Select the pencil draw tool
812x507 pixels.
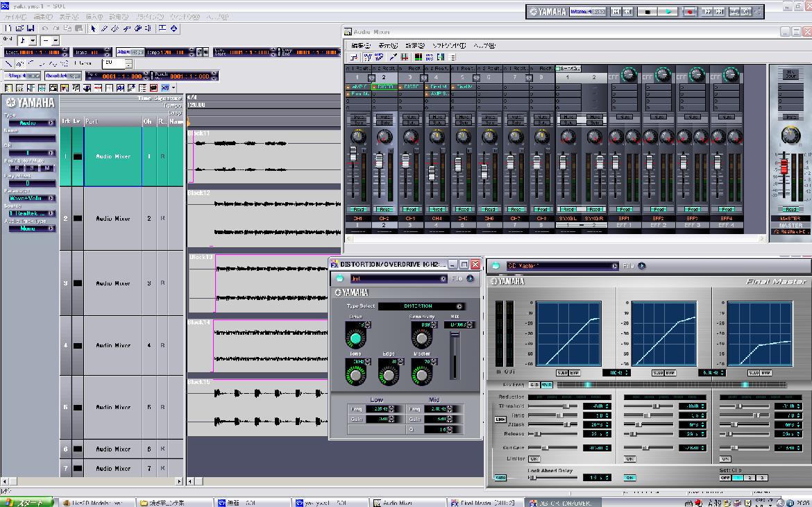(104, 28)
